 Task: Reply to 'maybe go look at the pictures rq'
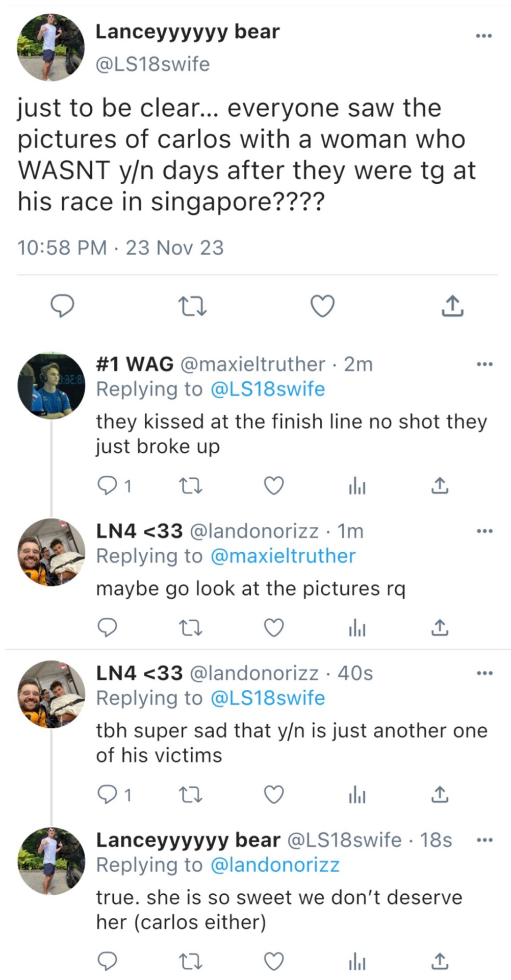click(107, 627)
